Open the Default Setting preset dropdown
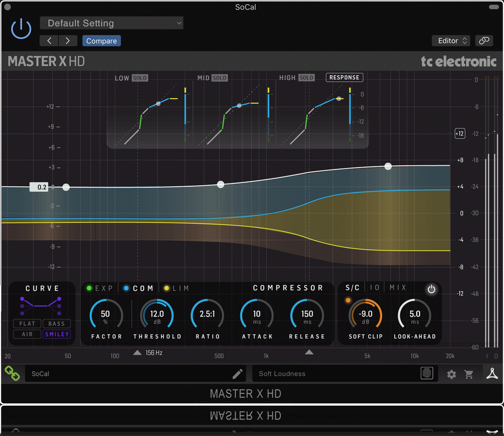 (x=112, y=23)
